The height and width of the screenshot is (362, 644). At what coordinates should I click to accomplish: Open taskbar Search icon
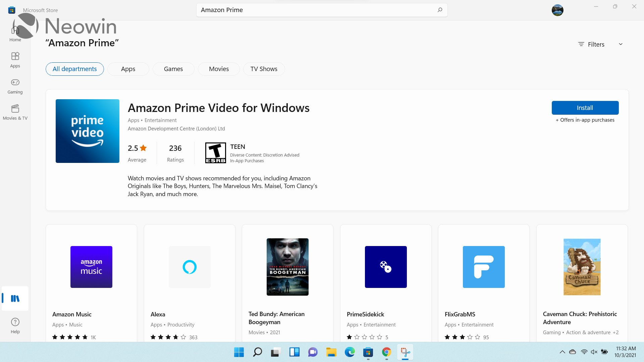pos(257,352)
